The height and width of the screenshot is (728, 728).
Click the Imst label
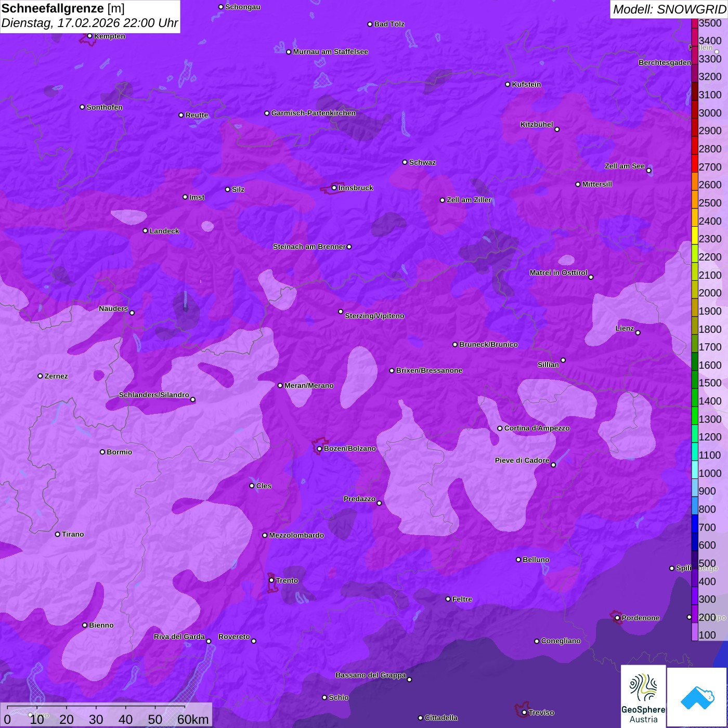tap(197, 197)
